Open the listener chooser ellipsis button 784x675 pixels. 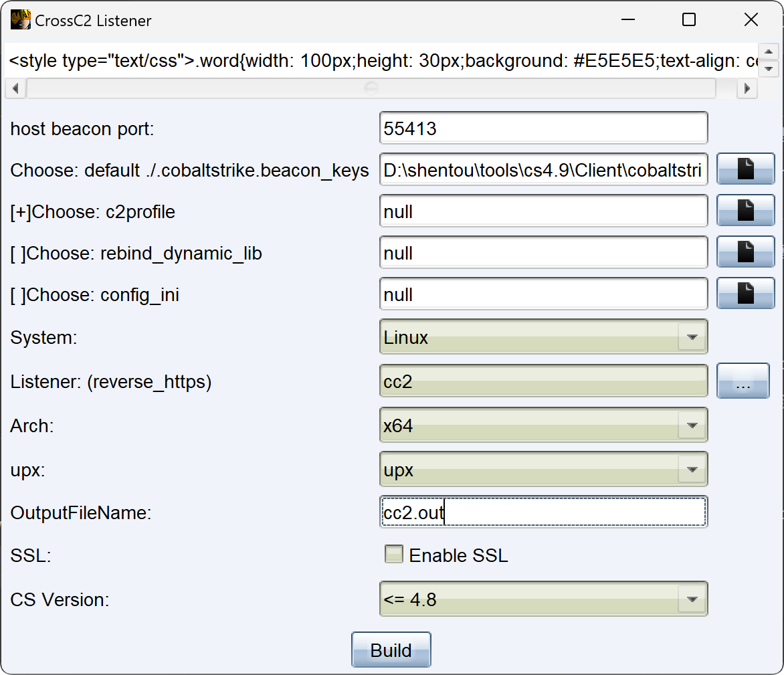pos(743,381)
